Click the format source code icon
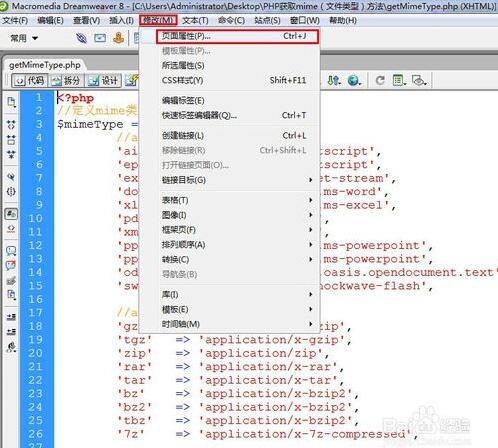The image size is (498, 448). point(11,347)
